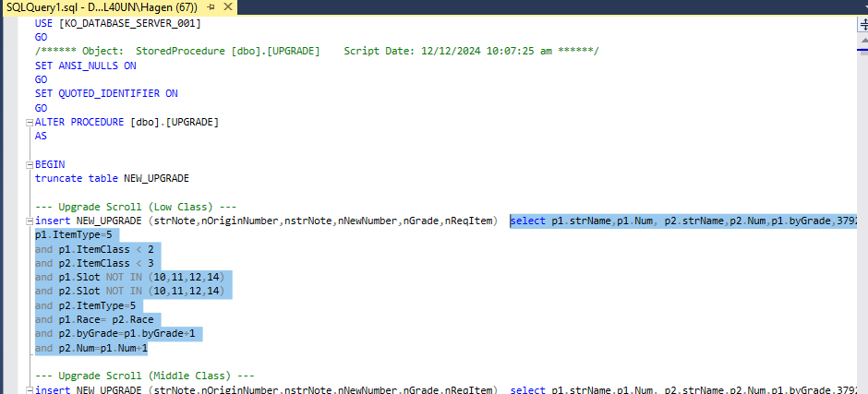The width and height of the screenshot is (868, 394).
Task: Collapse the Middle Class insert statement
Action: click(29, 390)
